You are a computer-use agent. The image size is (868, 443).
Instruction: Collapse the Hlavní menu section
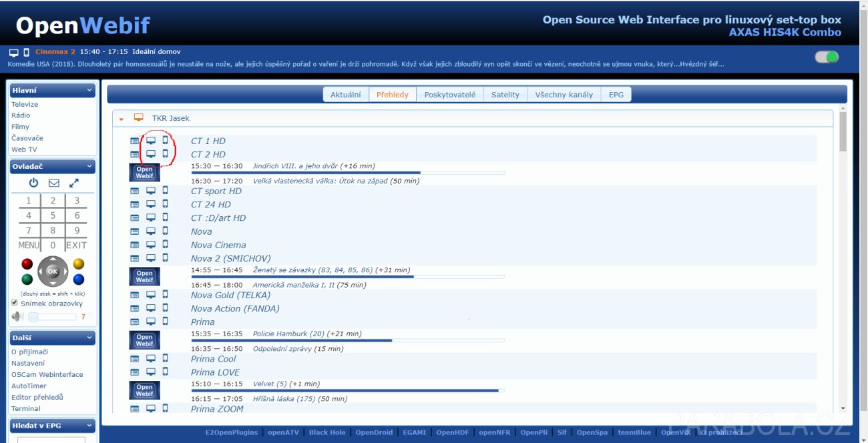click(x=90, y=90)
